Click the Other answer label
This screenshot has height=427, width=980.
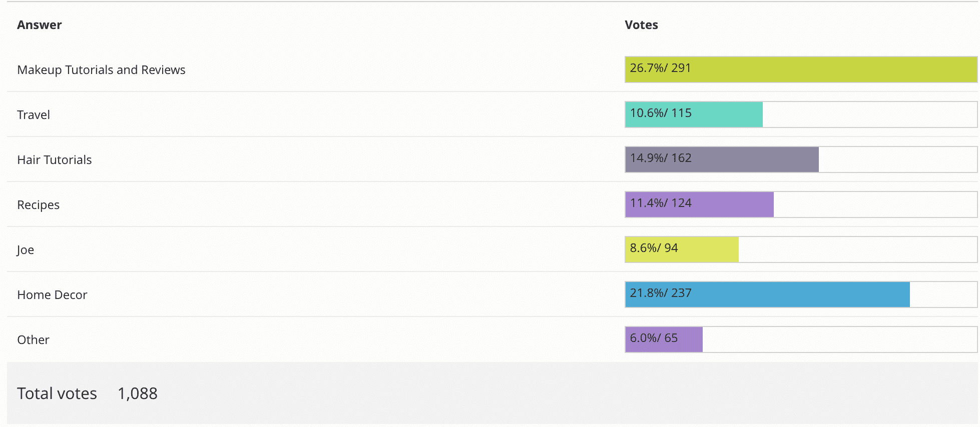tap(33, 340)
